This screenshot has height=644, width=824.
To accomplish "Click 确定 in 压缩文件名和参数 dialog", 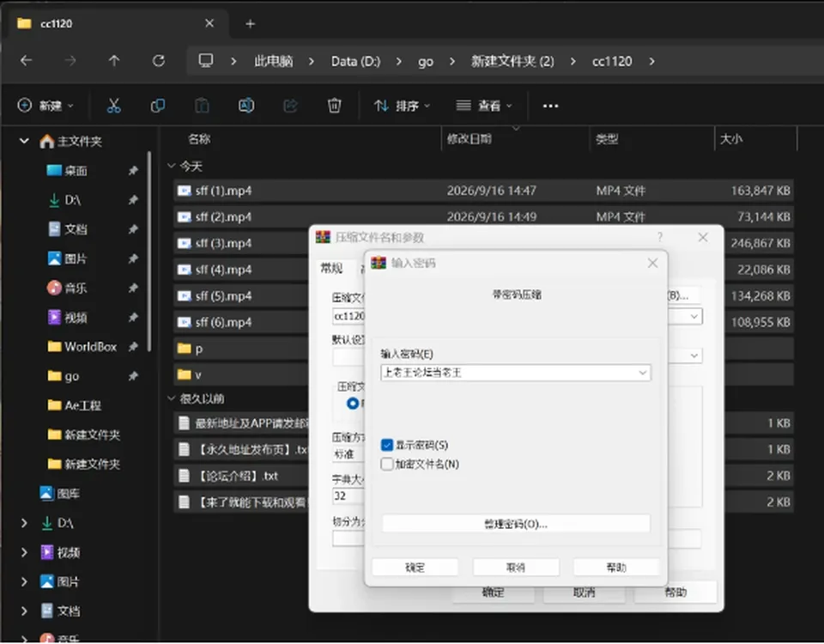I will tap(494, 593).
